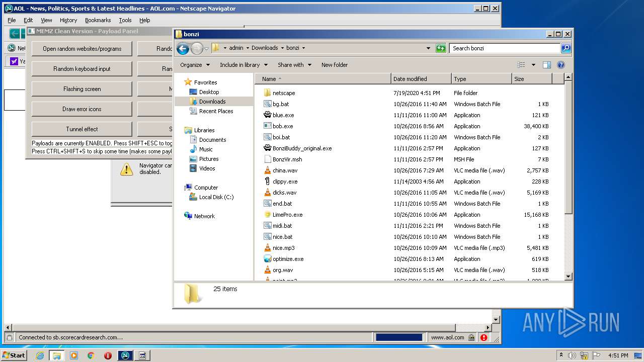Select the optimize.exe icon
644x362 pixels.
(268, 259)
